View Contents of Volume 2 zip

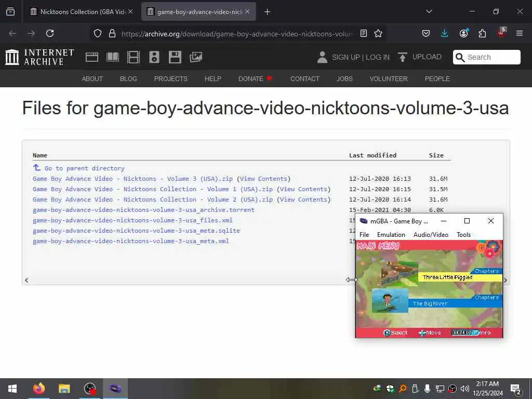(x=303, y=199)
